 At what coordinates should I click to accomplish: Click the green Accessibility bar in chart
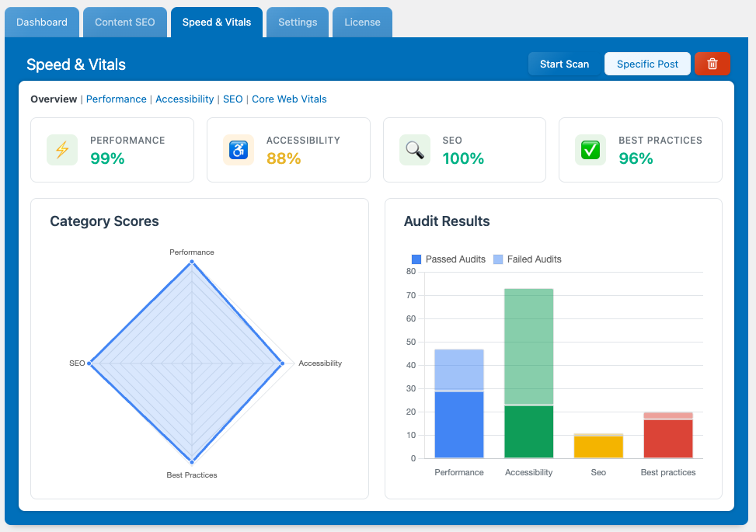click(528, 431)
